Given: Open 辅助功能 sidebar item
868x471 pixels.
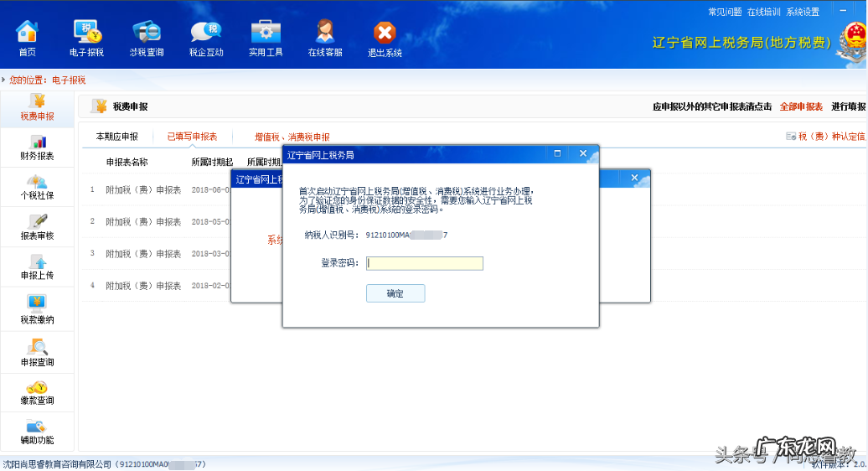Looking at the screenshot, I should 37,432.
